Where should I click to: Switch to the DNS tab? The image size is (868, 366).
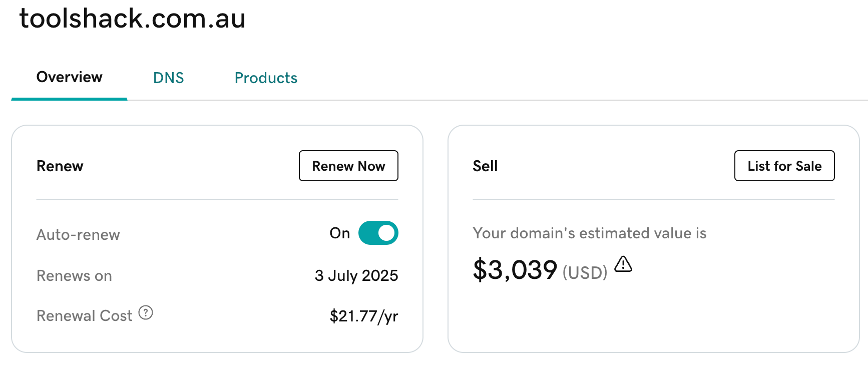click(168, 78)
